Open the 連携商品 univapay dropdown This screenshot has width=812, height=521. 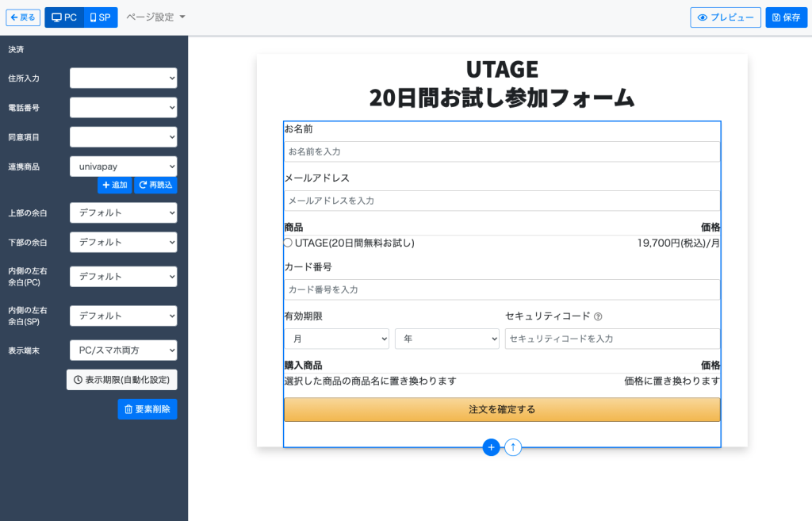coord(123,166)
